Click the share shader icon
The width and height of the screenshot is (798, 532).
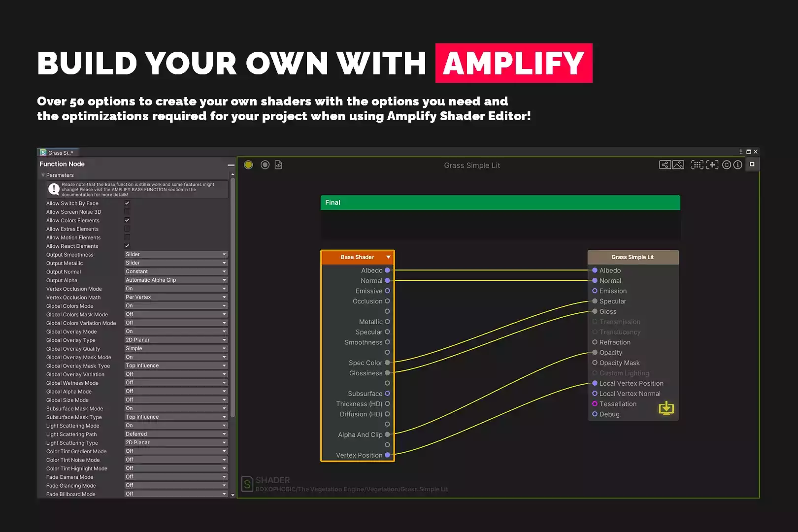click(665, 165)
